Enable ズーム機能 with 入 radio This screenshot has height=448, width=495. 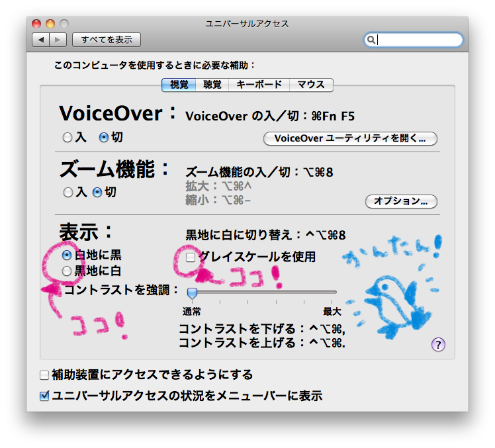coord(68,193)
